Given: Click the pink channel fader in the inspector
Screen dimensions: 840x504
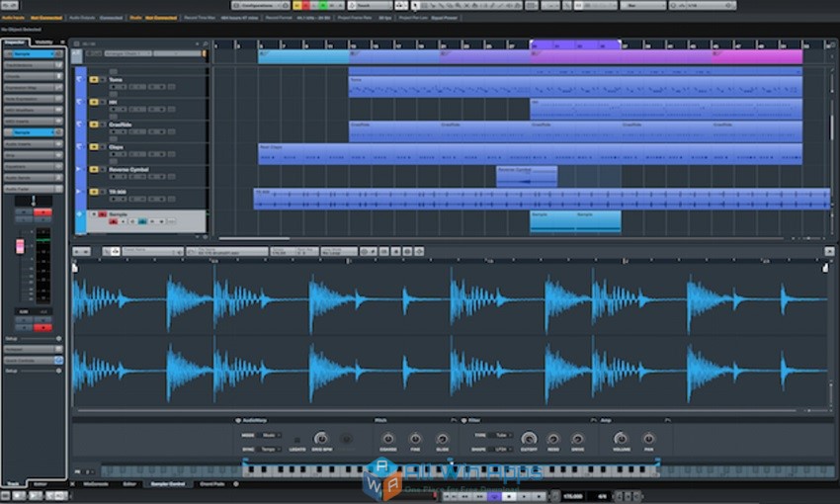Looking at the screenshot, I should click(20, 246).
